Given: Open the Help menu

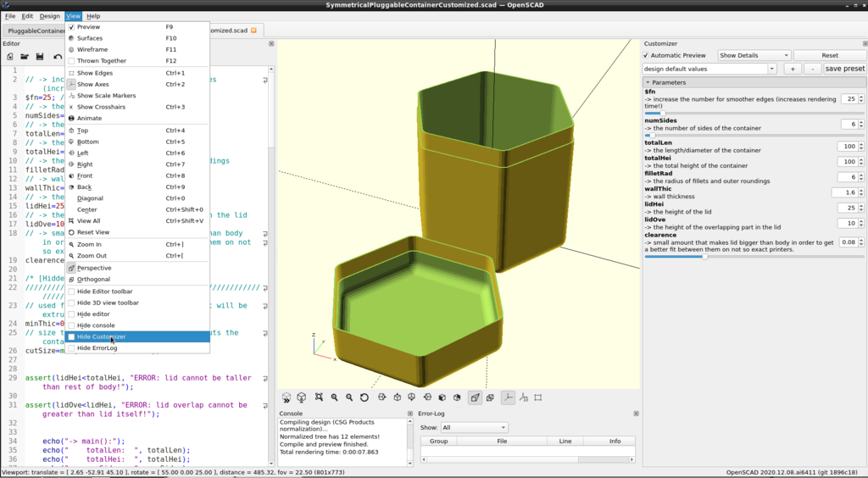Looking at the screenshot, I should click(93, 16).
